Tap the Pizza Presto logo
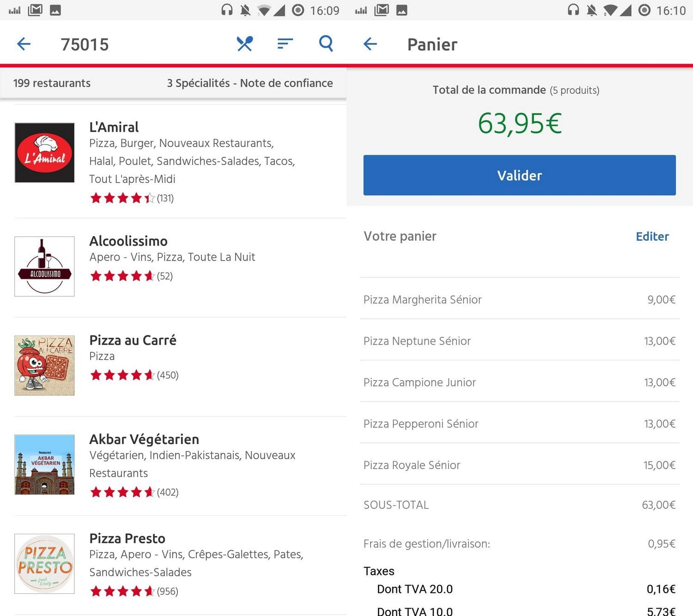The width and height of the screenshot is (693, 616). point(44,563)
